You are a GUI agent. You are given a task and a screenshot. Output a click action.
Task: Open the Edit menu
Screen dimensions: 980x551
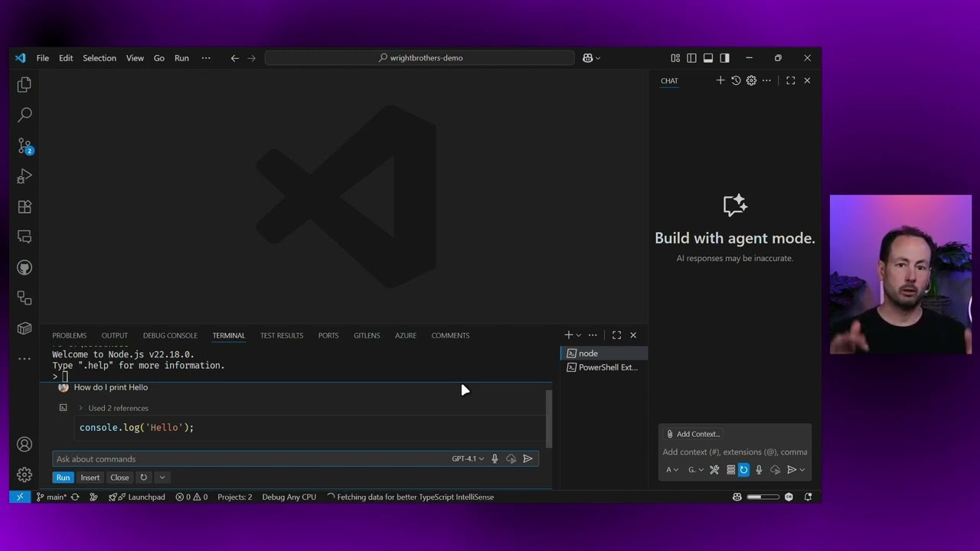pos(66,58)
